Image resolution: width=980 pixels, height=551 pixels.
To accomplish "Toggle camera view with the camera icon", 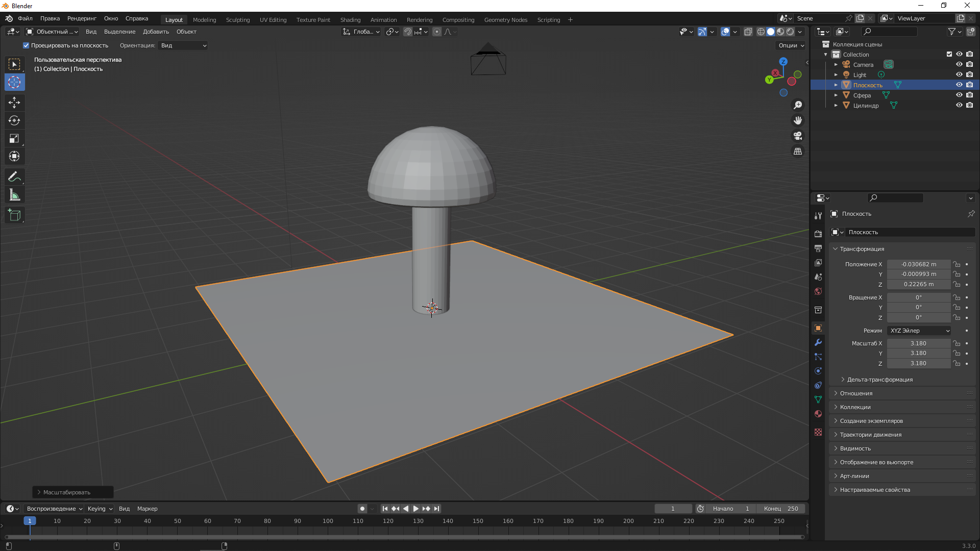I will pyautogui.click(x=798, y=136).
